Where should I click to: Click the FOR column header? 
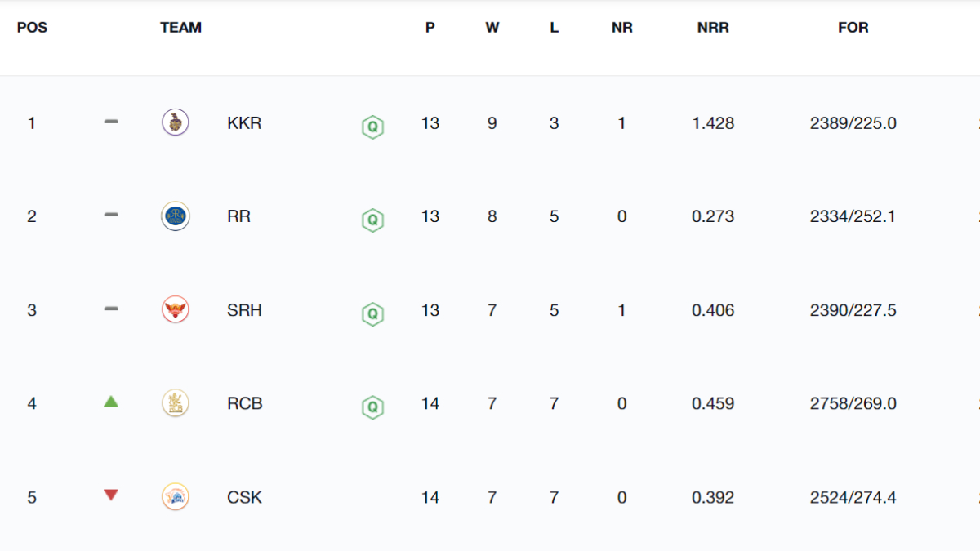click(853, 28)
